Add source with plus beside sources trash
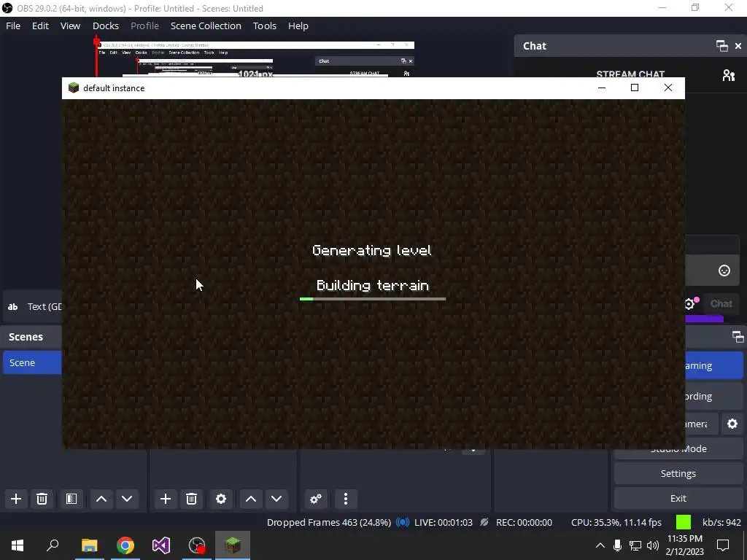 tap(166, 499)
